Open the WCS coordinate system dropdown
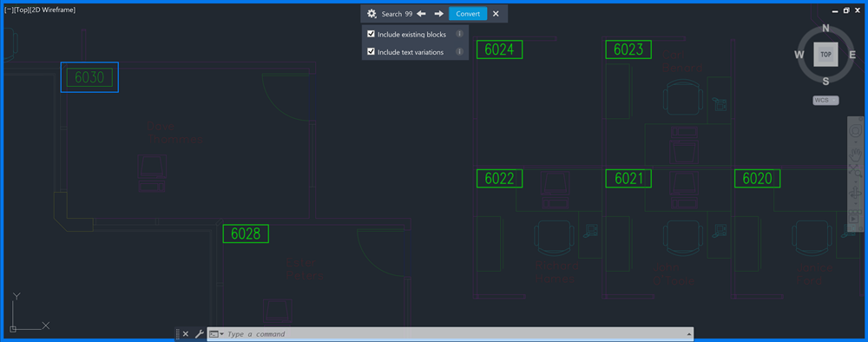The image size is (868, 342). click(x=825, y=100)
